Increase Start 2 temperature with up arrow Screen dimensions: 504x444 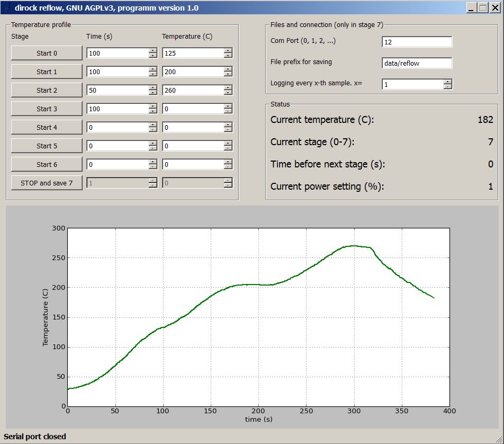(228, 88)
